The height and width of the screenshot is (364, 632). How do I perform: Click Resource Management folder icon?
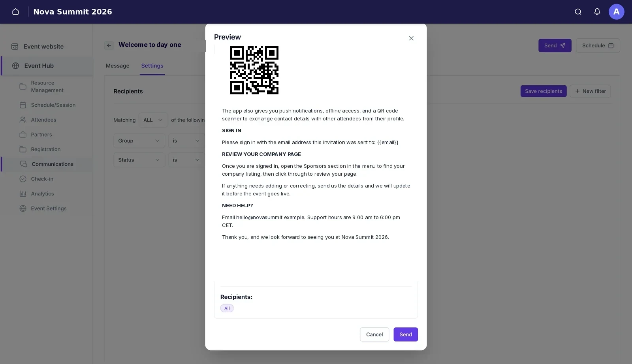click(23, 86)
